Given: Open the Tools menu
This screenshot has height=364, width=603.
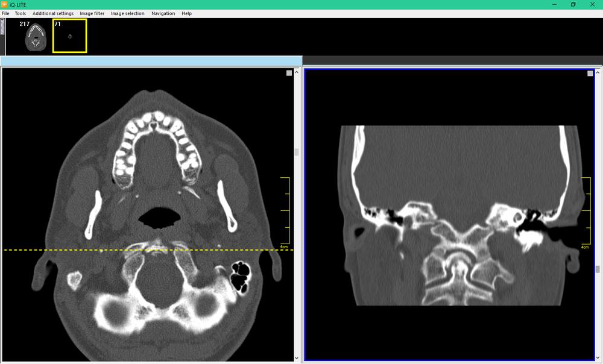Looking at the screenshot, I should [x=21, y=13].
